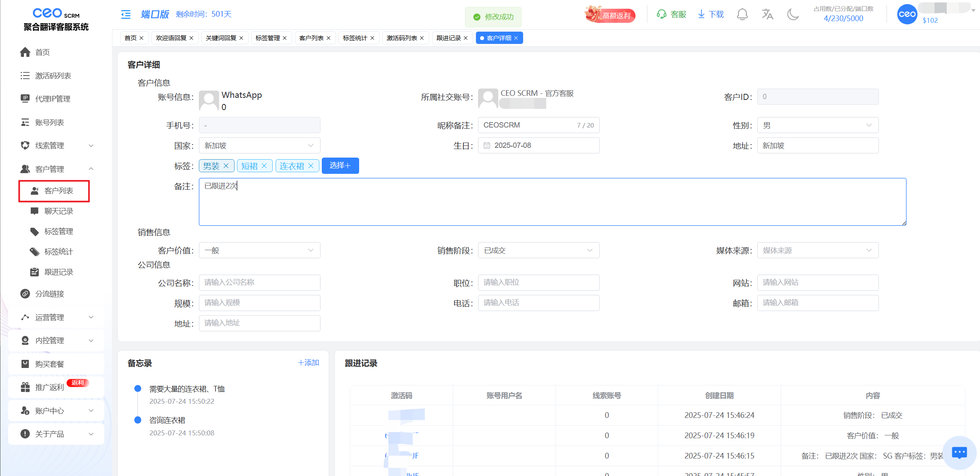Click +添加 in the memo panel
This screenshot has height=476, width=980.
coord(308,363)
